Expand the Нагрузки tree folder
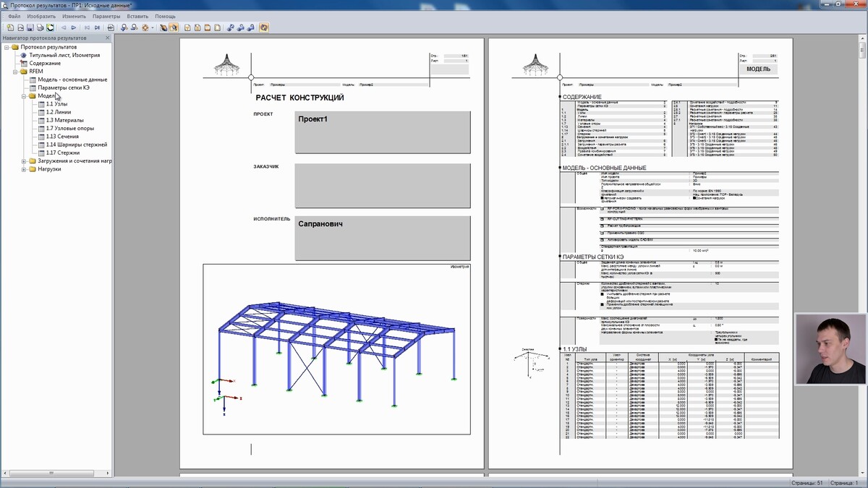This screenshot has width=868, height=488. [x=24, y=169]
